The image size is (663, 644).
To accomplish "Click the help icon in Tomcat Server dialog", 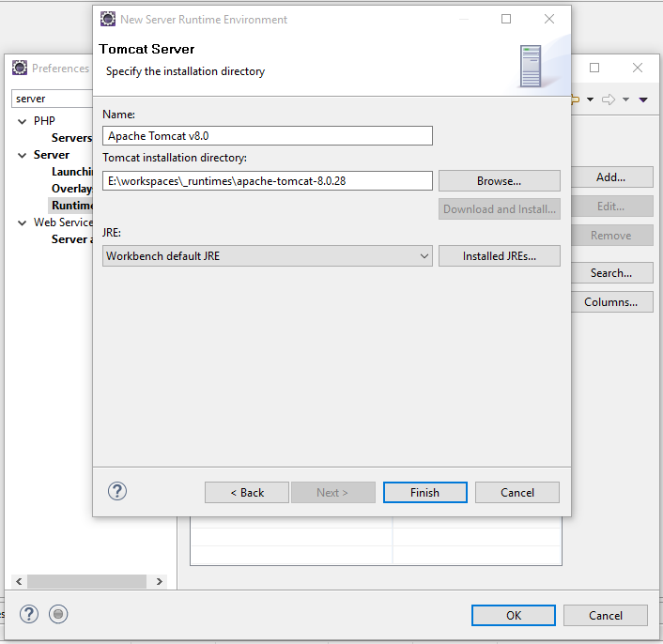I will click(x=117, y=491).
